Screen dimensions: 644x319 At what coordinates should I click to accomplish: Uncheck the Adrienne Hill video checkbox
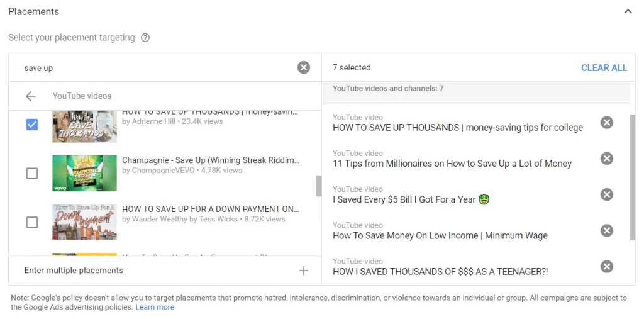pyautogui.click(x=32, y=125)
